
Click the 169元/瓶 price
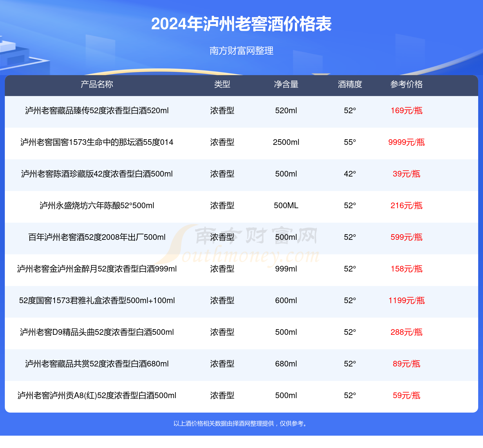click(x=407, y=111)
